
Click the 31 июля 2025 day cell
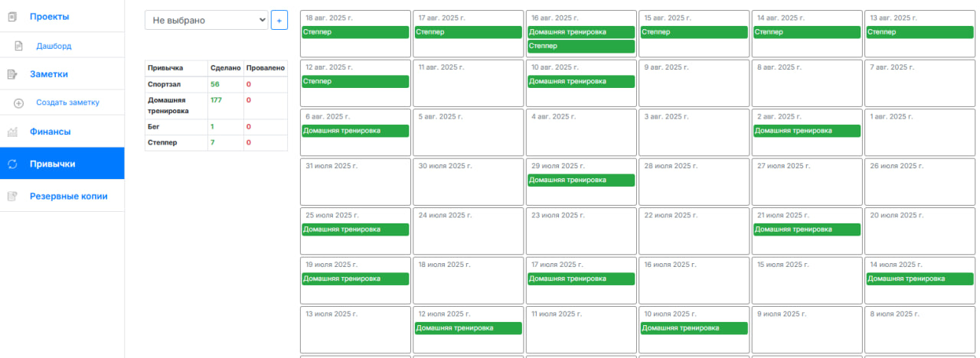pos(355,181)
